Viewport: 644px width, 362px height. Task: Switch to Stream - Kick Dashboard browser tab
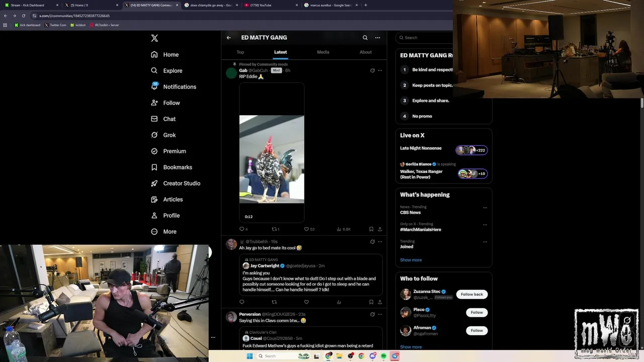point(32,5)
